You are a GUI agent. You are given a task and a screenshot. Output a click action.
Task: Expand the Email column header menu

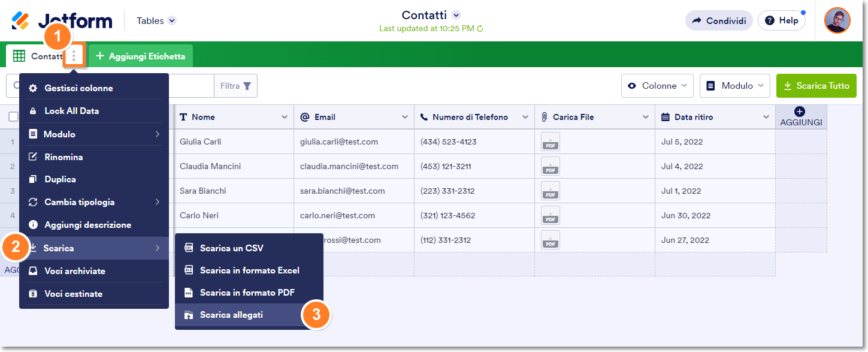pyautogui.click(x=404, y=117)
